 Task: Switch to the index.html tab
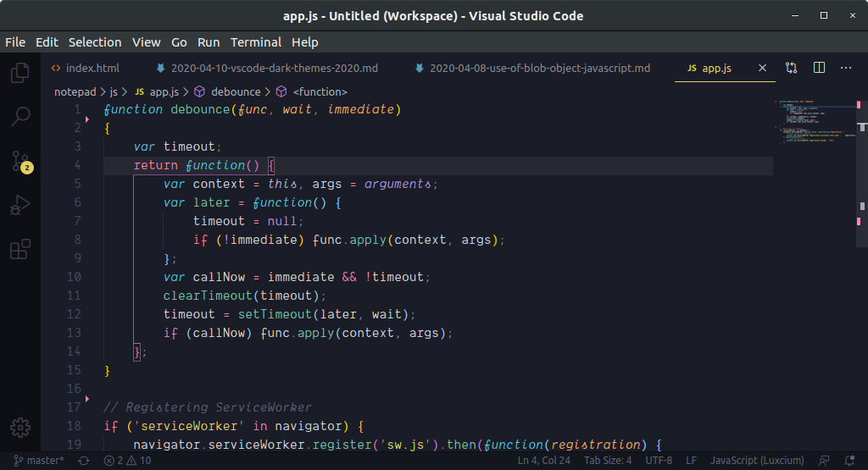86,68
